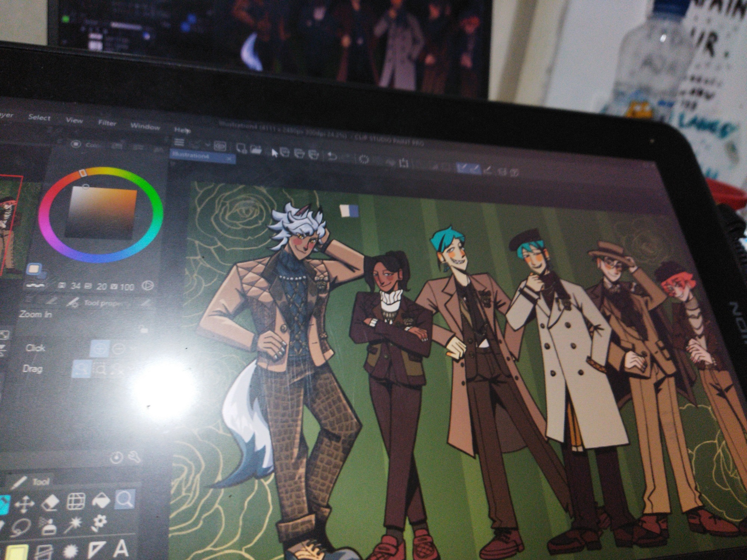The image size is (747, 560).
Task: Select the Zoom magnifier tool
Action: pos(125,498)
